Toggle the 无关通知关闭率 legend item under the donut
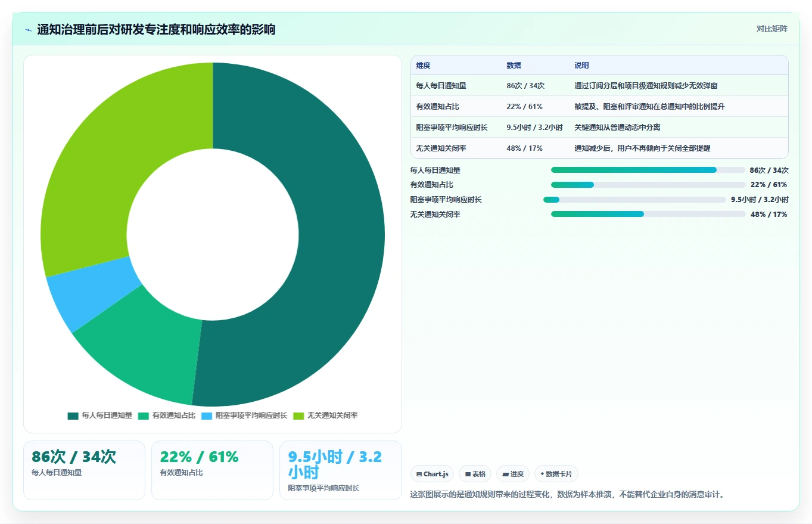The width and height of the screenshot is (812, 524). click(x=325, y=416)
